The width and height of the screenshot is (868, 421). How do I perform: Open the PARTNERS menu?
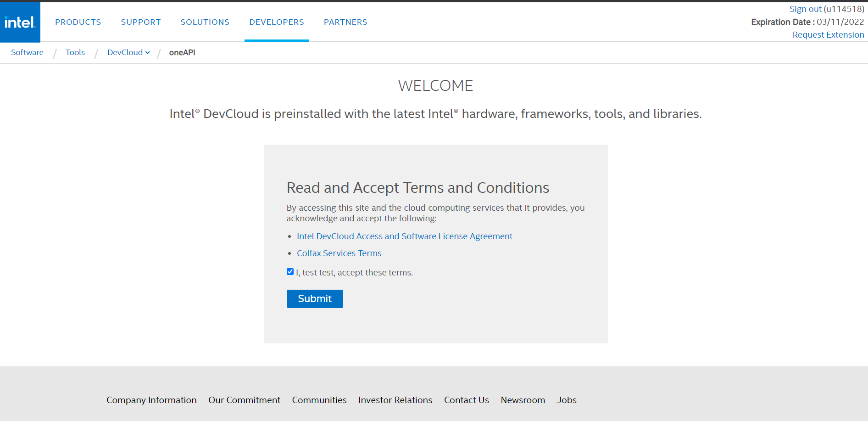click(x=345, y=22)
